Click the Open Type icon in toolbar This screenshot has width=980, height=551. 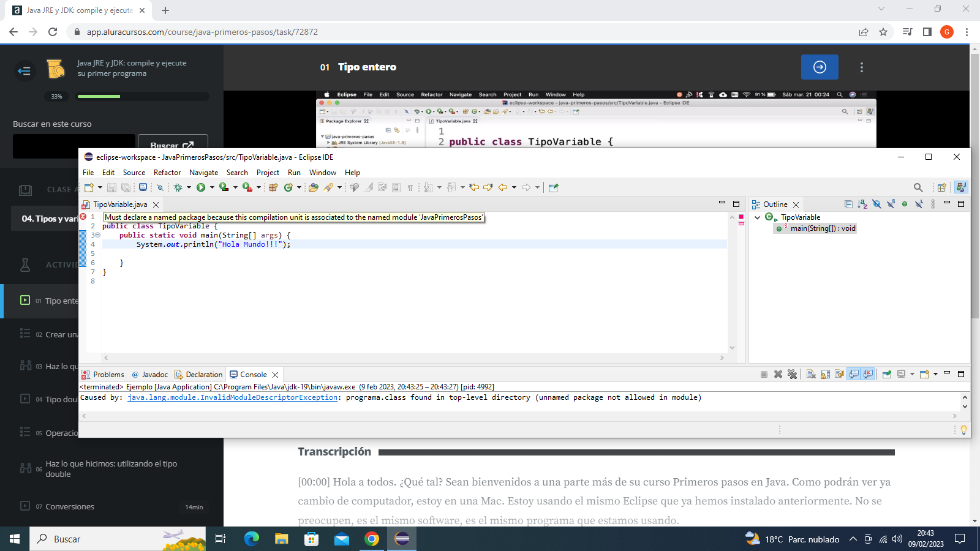[313, 187]
